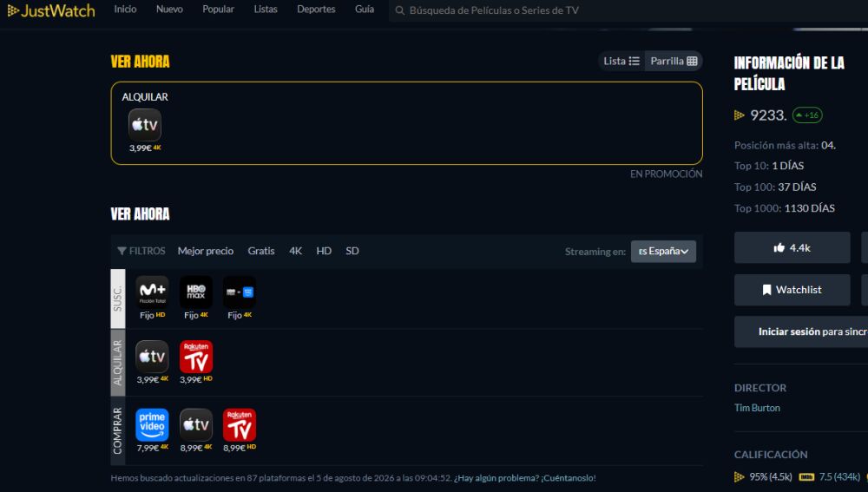This screenshot has height=492, width=868.
Task: Open the Listas menu item
Action: pos(266,10)
